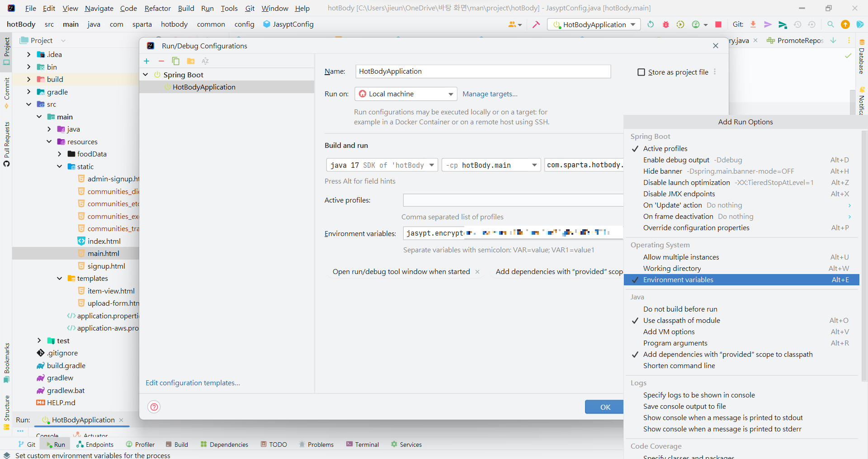Add new run configuration with plus icon
868x459 pixels.
tap(146, 61)
